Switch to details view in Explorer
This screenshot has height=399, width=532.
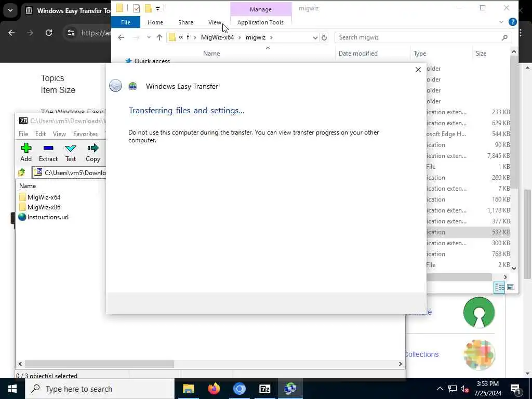(x=499, y=287)
